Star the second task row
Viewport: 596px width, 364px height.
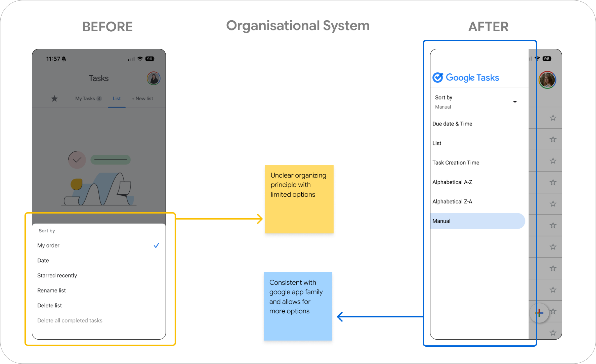pos(553,139)
